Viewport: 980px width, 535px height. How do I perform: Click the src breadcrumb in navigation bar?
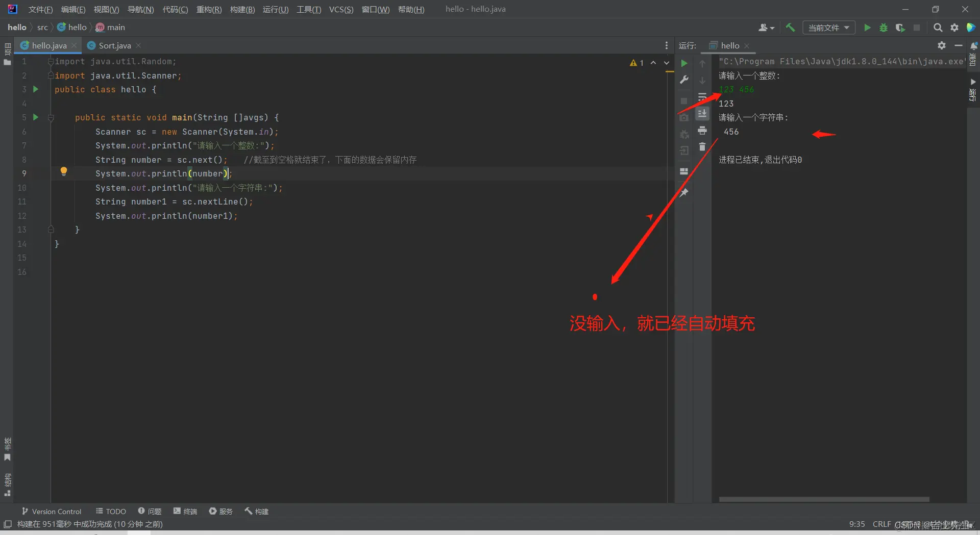42,28
